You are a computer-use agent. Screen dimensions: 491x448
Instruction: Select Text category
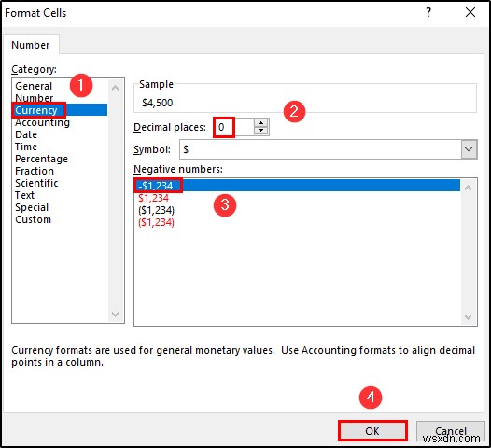pyautogui.click(x=24, y=195)
